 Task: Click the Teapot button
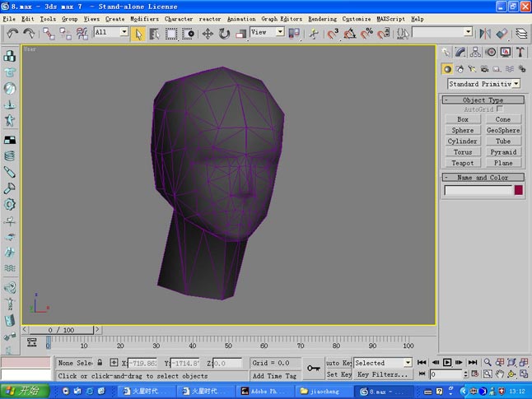(463, 163)
